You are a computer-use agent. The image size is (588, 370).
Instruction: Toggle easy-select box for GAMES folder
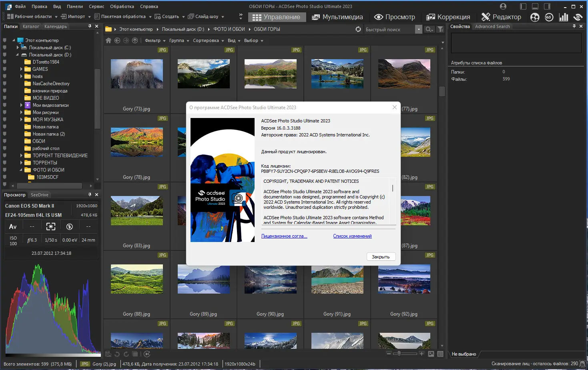tap(4, 69)
